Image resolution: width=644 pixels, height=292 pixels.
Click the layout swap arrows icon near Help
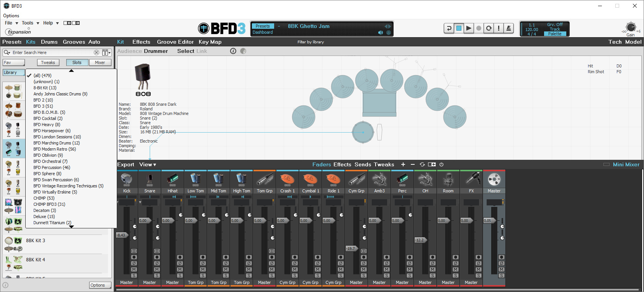[72, 23]
